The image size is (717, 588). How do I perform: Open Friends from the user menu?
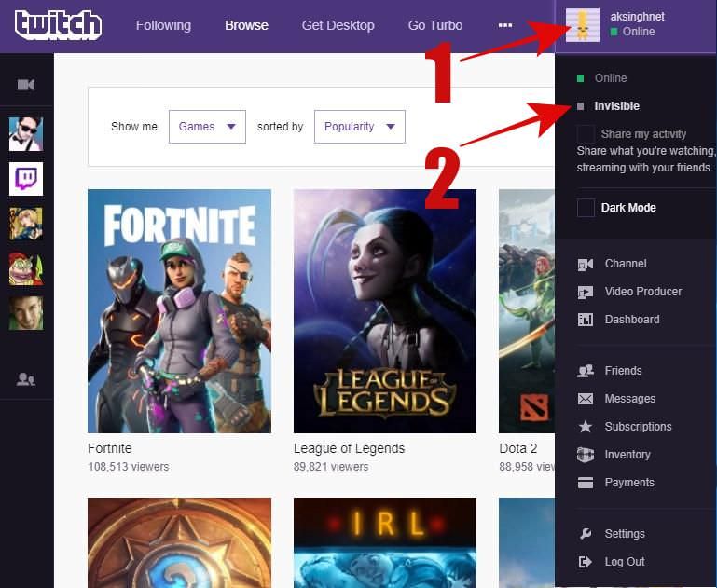623,371
